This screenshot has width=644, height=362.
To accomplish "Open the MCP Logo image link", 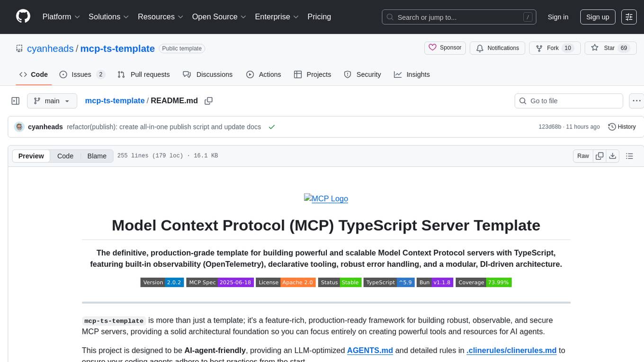I will pos(326,199).
